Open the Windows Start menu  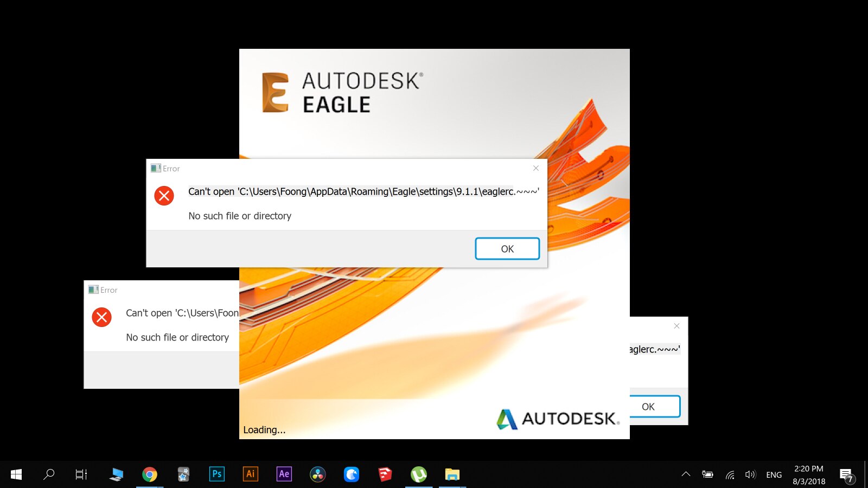16,474
